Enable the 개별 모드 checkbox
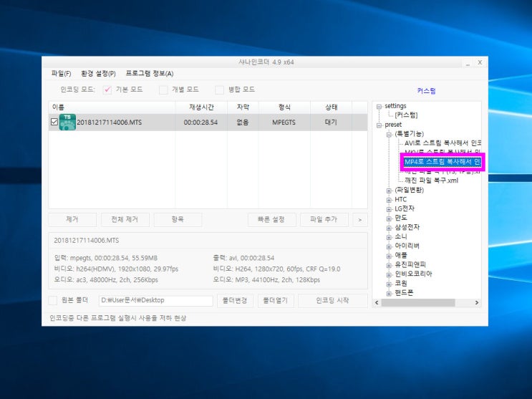 coord(163,90)
